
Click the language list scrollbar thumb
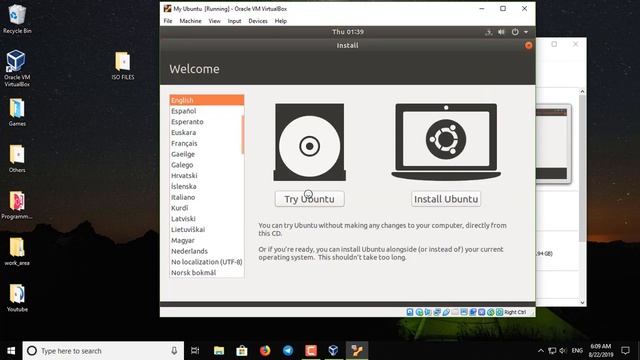coord(243,135)
